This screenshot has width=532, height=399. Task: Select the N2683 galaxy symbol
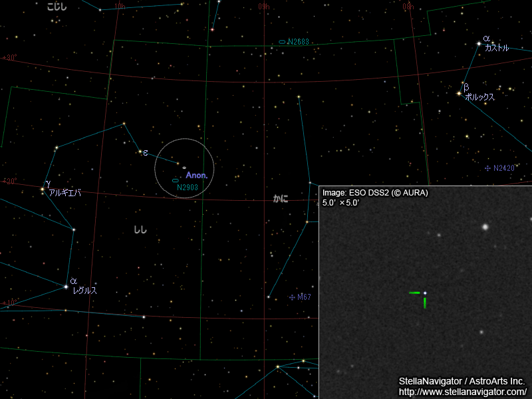click(282, 41)
